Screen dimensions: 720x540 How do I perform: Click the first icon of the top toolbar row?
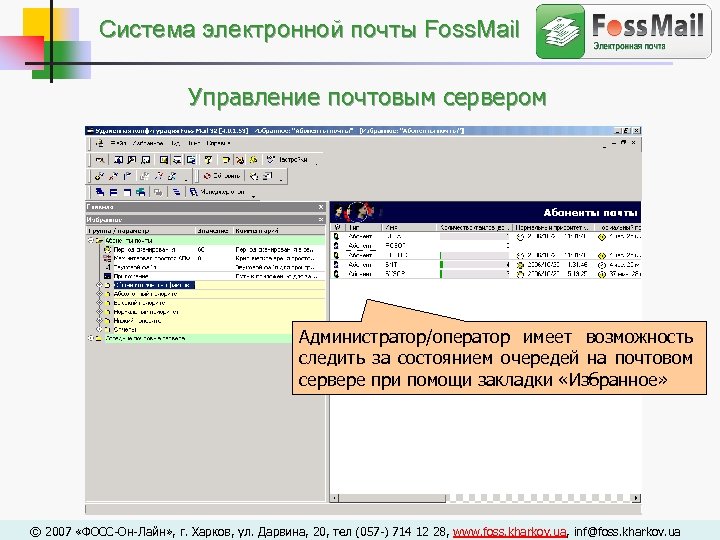[100, 160]
